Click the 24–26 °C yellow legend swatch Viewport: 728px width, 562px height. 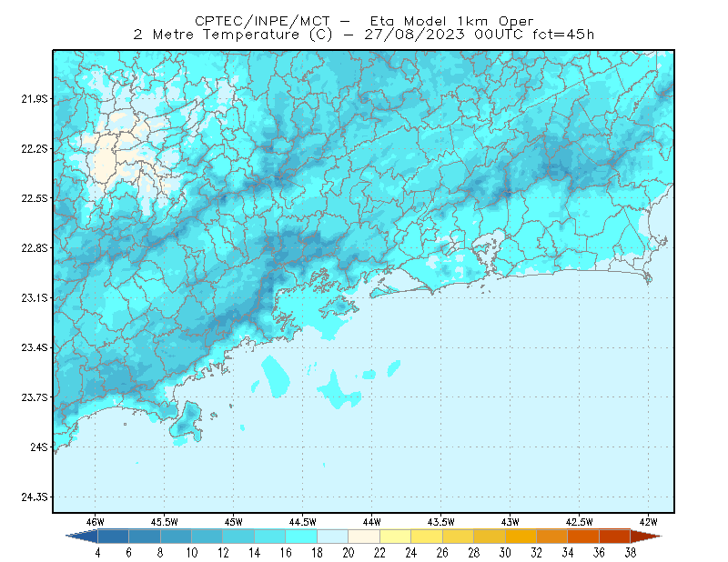(427, 537)
